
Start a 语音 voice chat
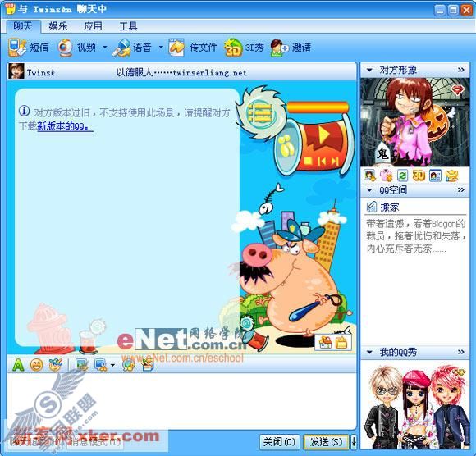[x=132, y=48]
